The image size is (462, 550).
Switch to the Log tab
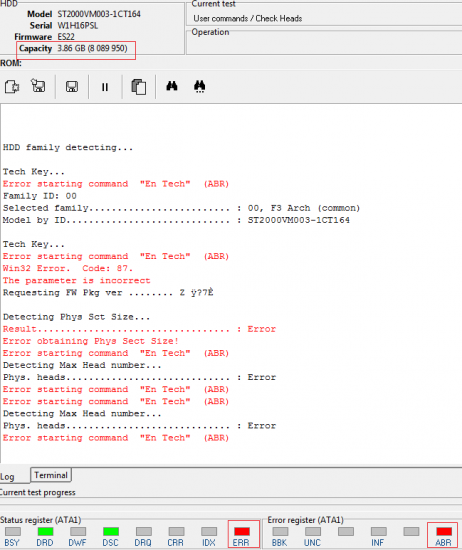pos(7,477)
